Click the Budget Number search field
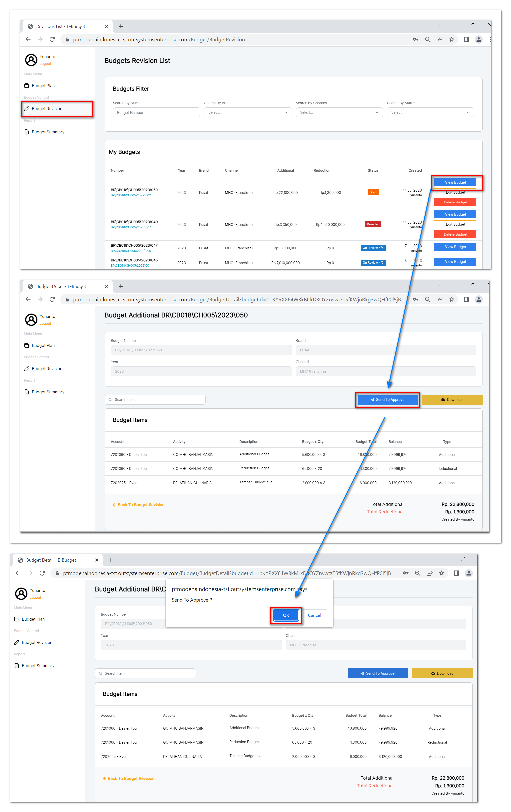511x812 pixels. pos(156,113)
